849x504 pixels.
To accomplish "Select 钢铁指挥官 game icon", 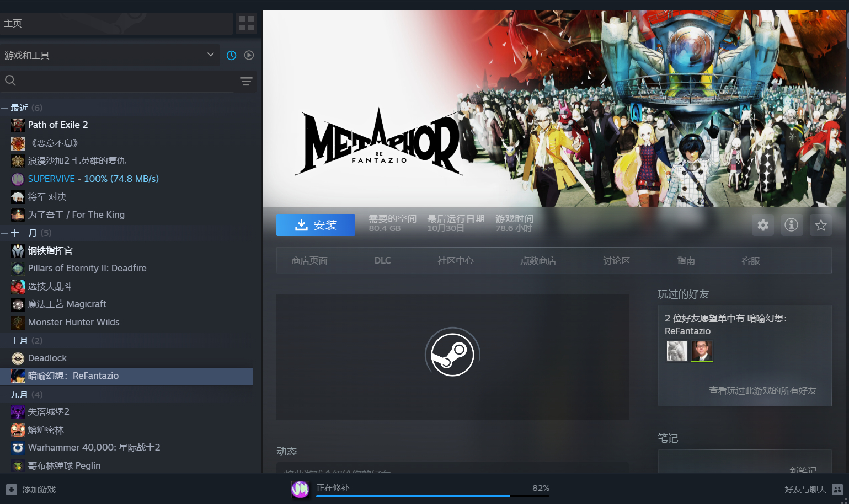I will click(18, 251).
